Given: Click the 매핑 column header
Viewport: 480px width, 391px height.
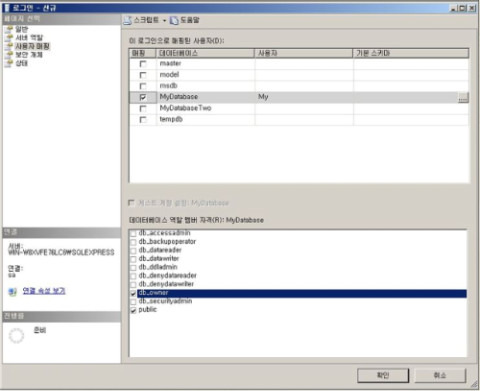Looking at the screenshot, I should click(142, 53).
